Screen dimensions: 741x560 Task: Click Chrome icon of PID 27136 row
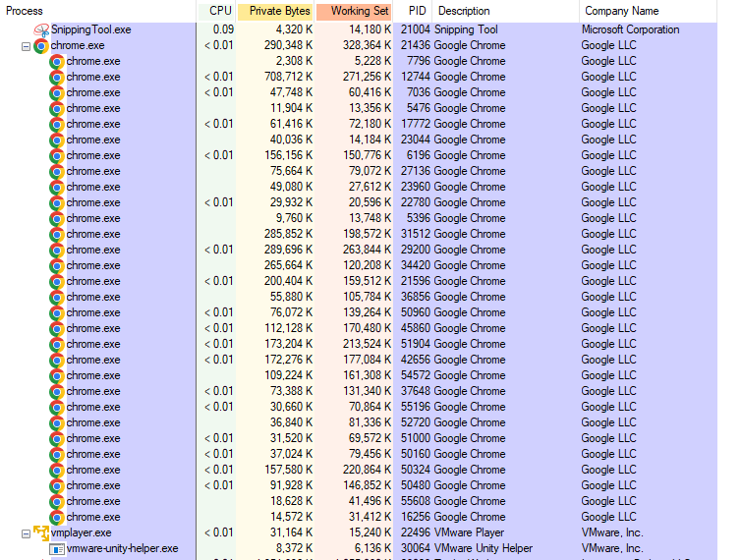pos(57,172)
